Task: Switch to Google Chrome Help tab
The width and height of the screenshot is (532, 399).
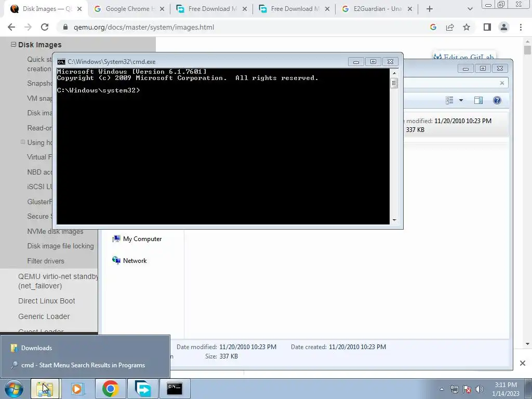Action: [129, 9]
